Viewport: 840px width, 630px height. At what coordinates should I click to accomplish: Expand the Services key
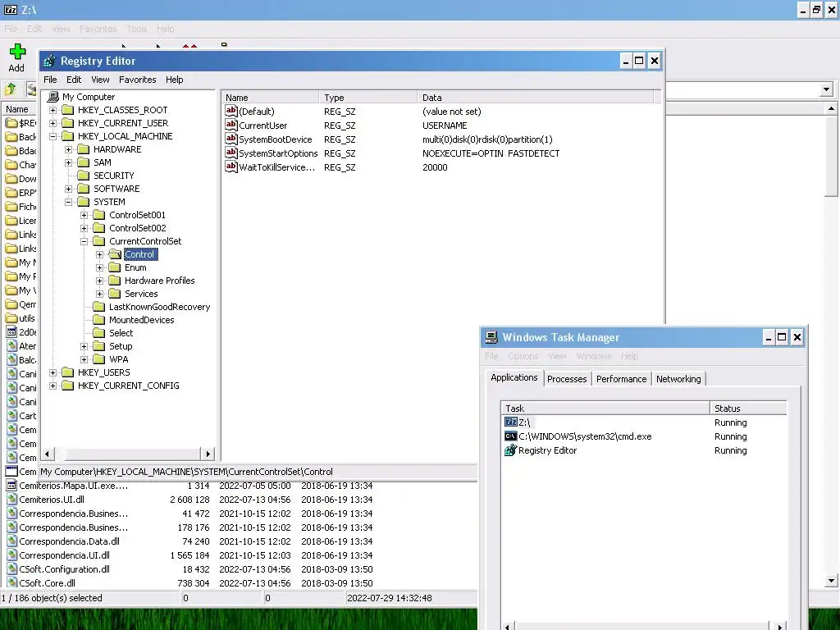99,294
